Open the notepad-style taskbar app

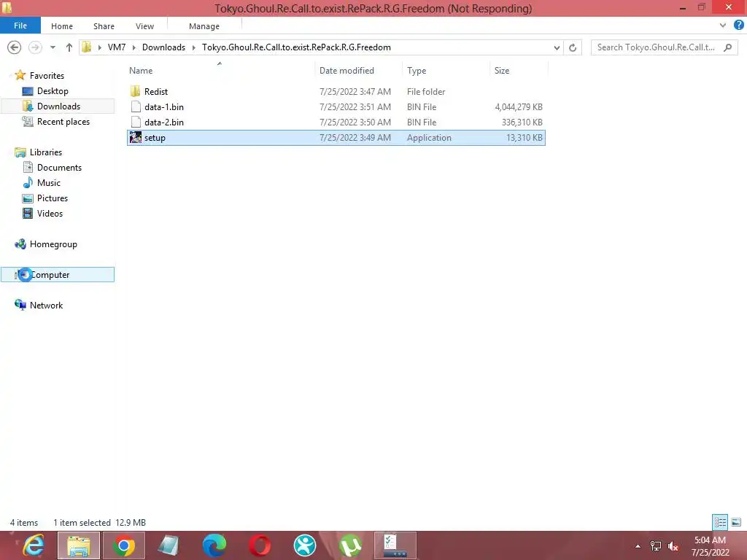coord(169,545)
